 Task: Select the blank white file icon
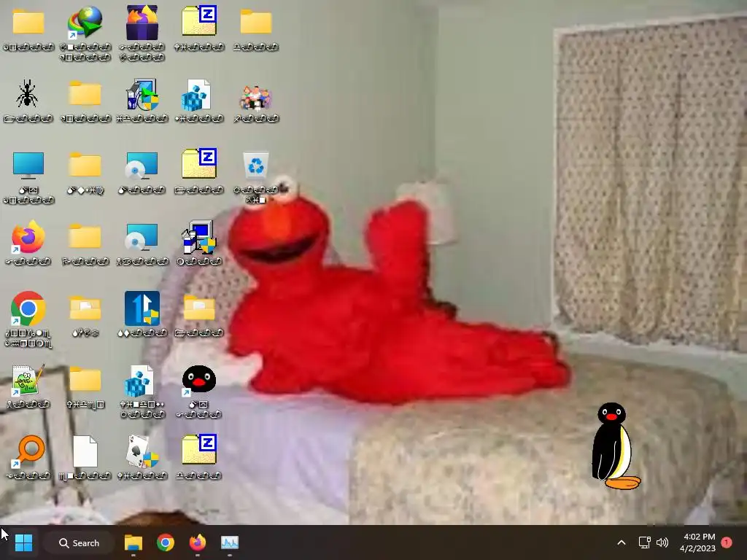[85, 451]
